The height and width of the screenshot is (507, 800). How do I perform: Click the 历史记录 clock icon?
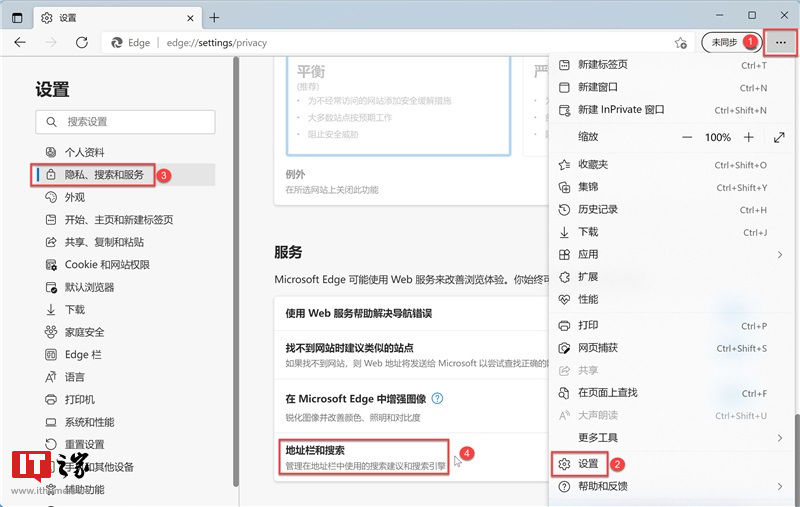click(x=564, y=210)
